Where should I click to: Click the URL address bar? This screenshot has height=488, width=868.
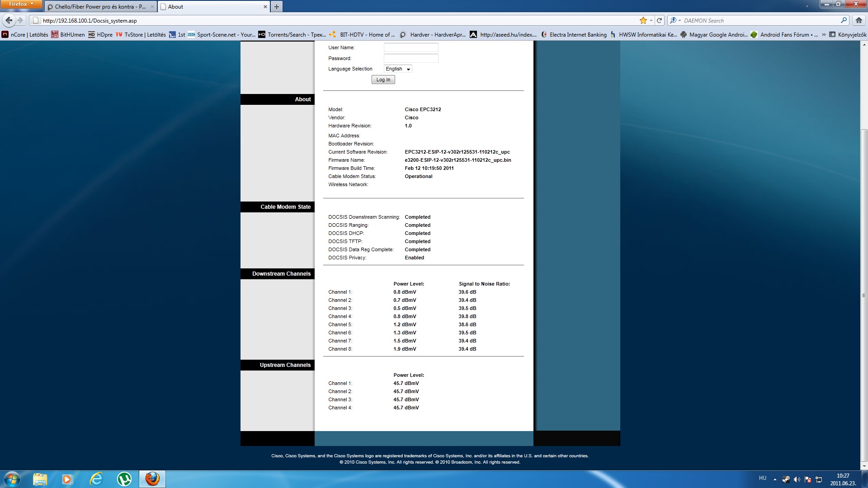[335, 20]
